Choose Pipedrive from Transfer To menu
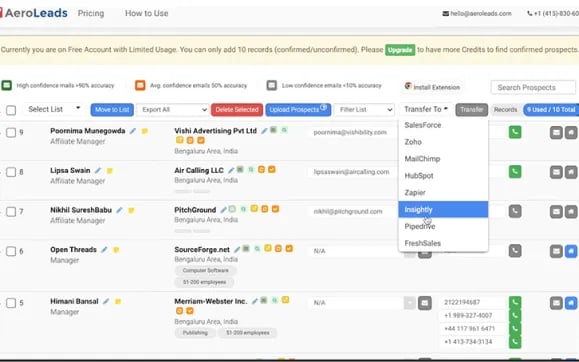 pos(443,226)
